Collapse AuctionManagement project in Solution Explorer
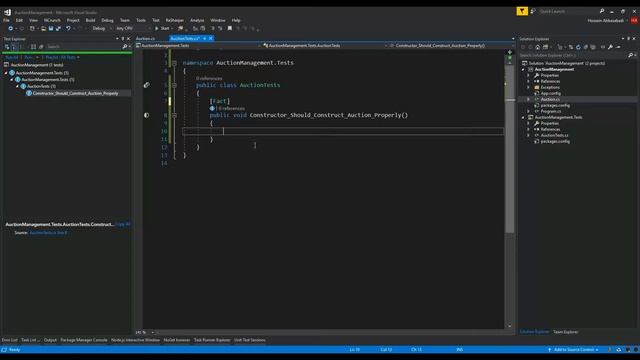This screenshot has width=640, height=360. (x=523, y=69)
